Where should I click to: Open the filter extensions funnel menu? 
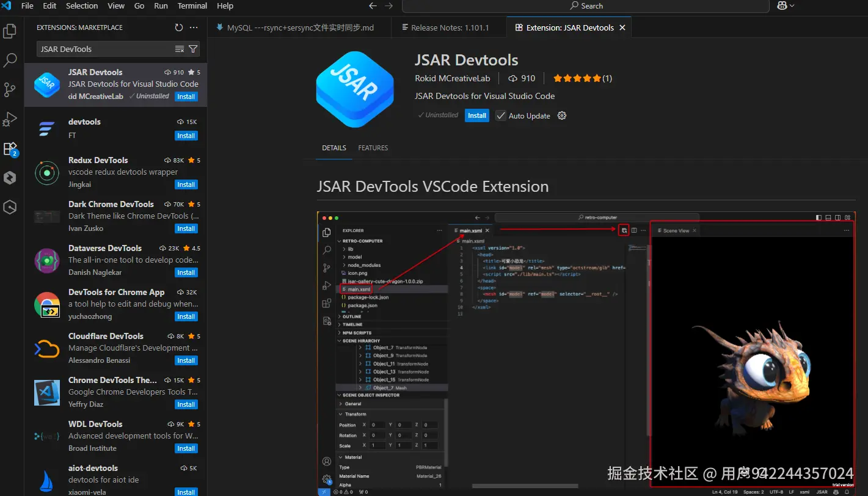[193, 49]
